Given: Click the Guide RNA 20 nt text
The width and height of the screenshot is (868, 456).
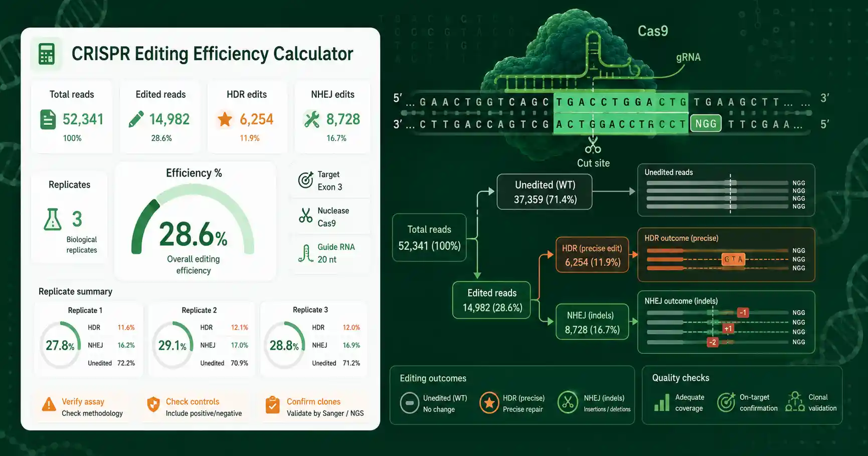Looking at the screenshot, I should 336,253.
